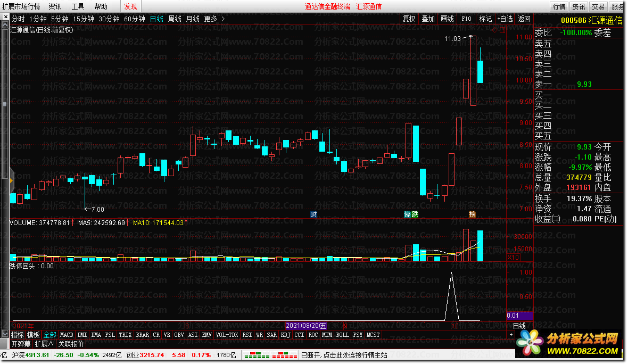628x364 pixels.
Task: Apply the DMA indicator
Action: click(x=96, y=335)
